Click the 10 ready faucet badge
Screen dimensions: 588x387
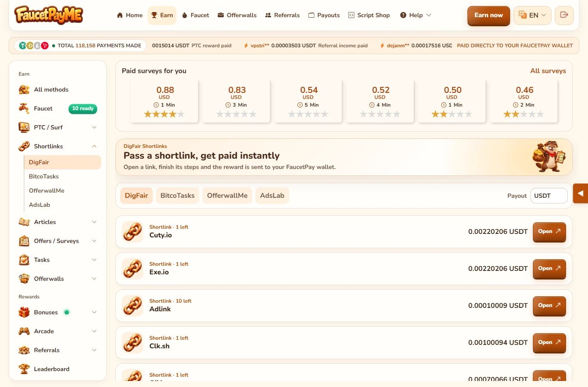point(83,109)
